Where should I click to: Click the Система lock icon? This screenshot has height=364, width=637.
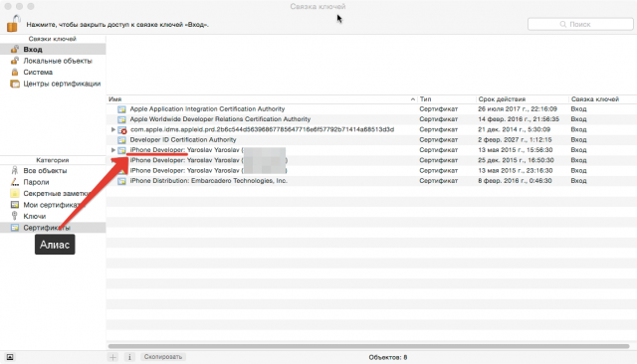coord(15,72)
